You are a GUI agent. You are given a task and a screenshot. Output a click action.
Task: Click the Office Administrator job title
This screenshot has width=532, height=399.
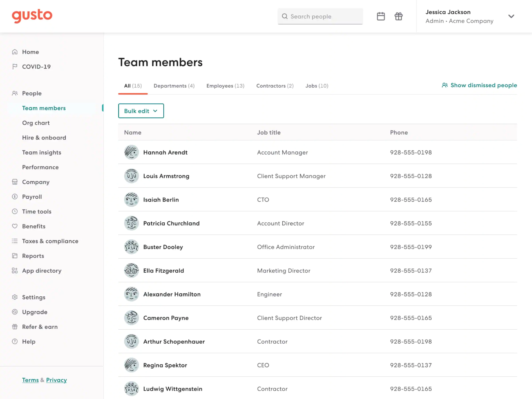[x=286, y=247]
